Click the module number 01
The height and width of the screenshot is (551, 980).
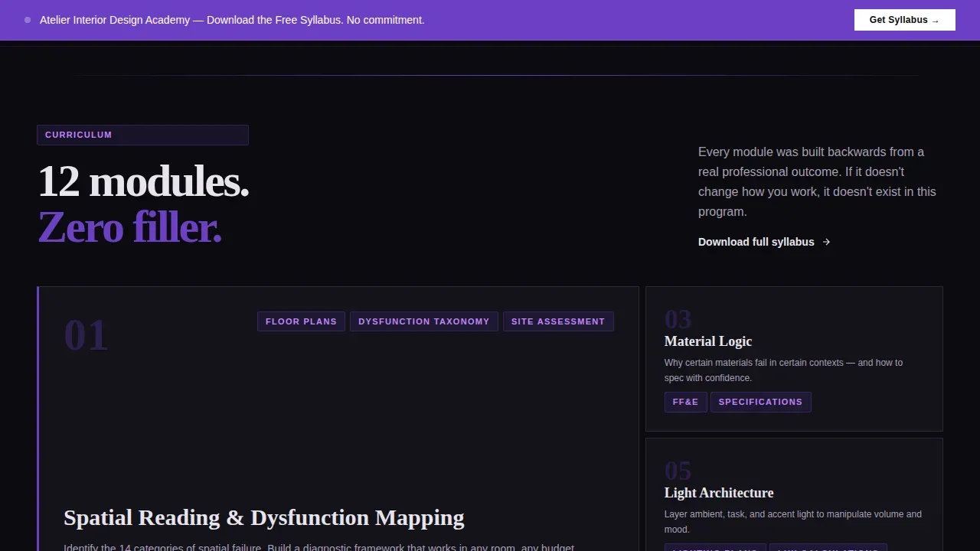pos(86,335)
